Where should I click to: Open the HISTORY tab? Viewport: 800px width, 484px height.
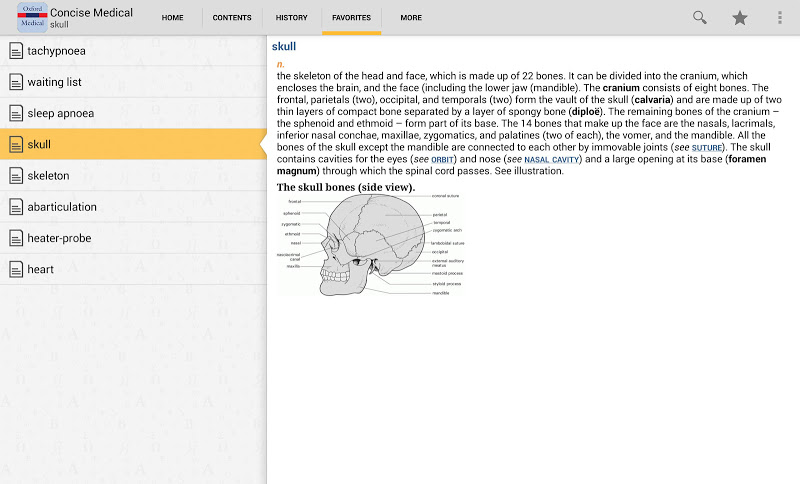(x=292, y=17)
